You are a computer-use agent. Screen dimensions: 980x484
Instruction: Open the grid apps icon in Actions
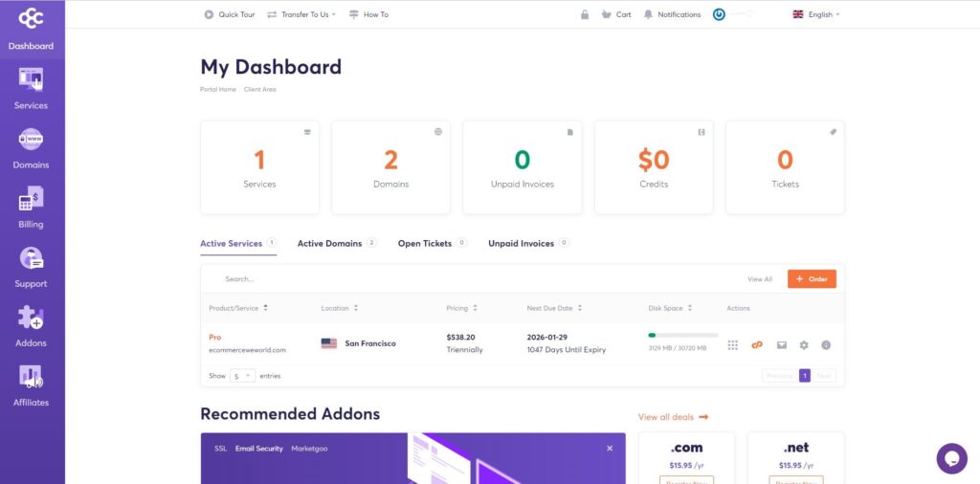tap(733, 344)
